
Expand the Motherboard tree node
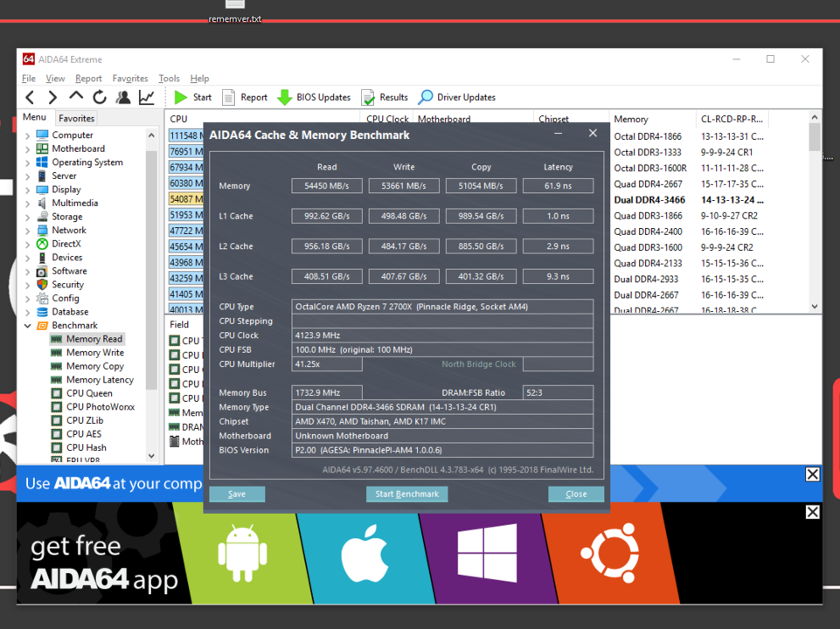(x=27, y=149)
